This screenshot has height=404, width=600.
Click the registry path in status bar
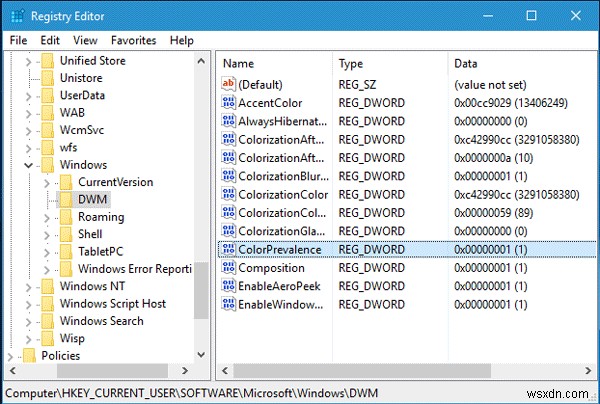191,393
